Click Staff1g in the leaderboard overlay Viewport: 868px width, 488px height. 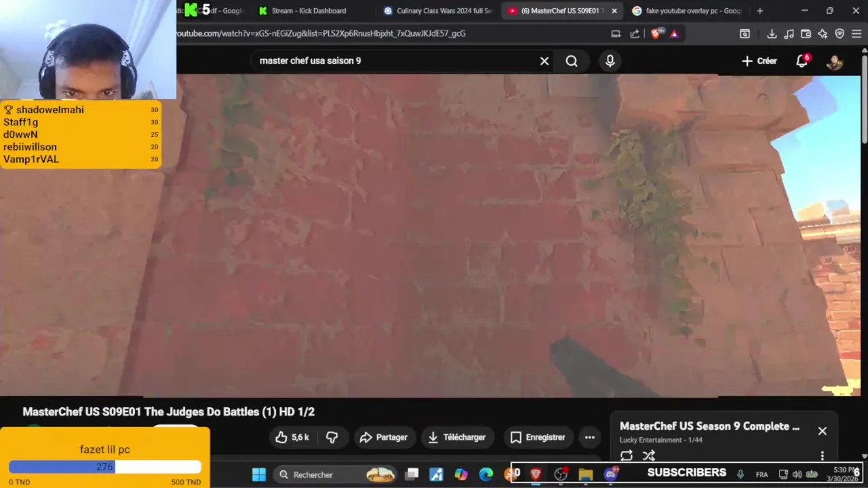(x=20, y=122)
